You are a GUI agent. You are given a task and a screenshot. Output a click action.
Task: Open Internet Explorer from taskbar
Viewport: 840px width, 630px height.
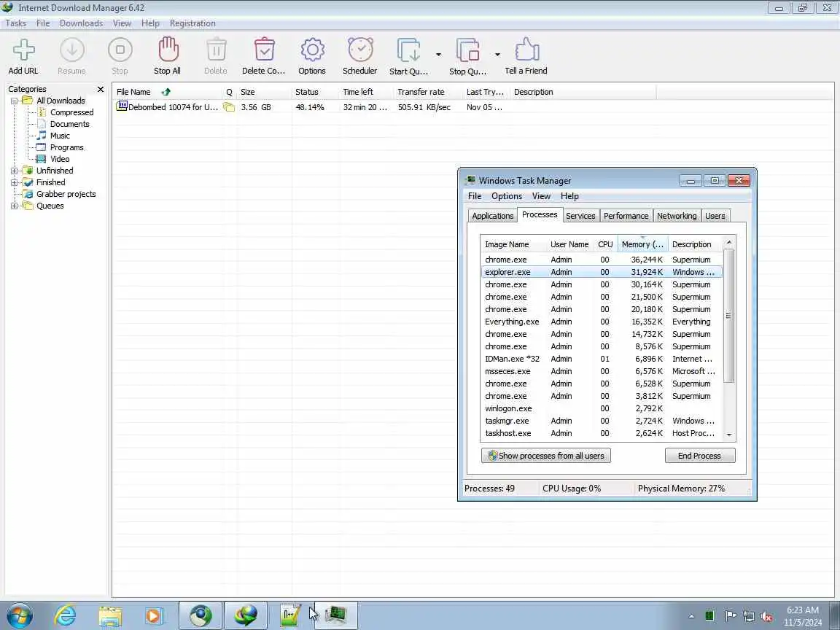pyautogui.click(x=65, y=615)
